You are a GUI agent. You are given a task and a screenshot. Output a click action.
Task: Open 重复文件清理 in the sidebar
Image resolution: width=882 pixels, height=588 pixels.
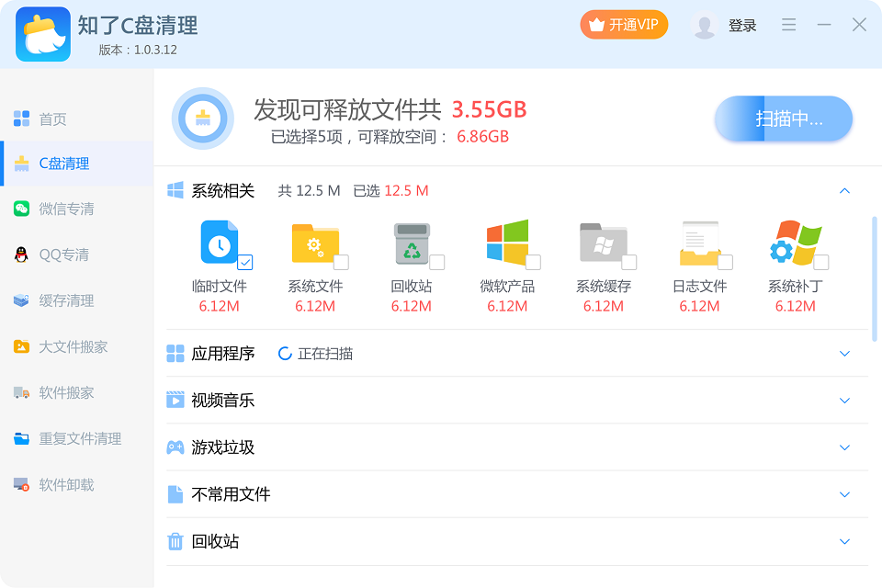76,438
